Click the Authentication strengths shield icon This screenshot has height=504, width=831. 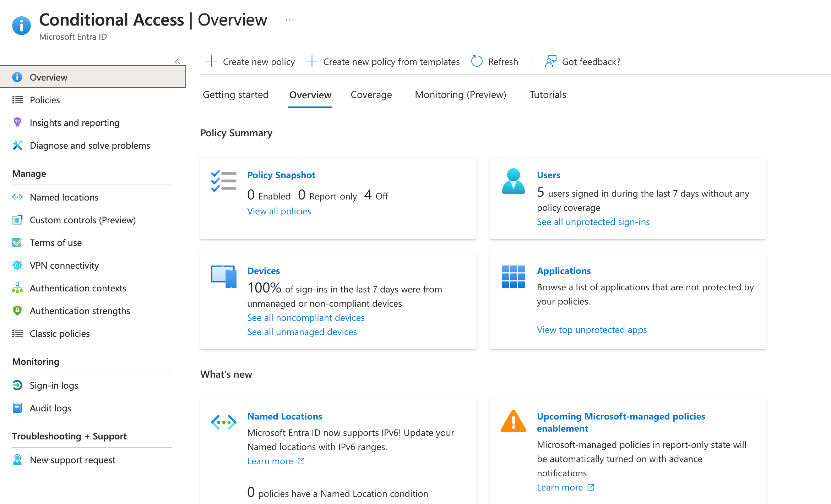(17, 311)
